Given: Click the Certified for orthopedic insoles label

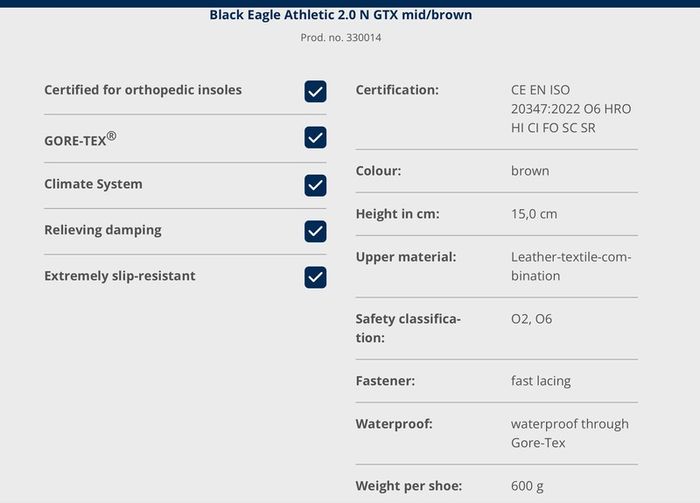Looking at the screenshot, I should (143, 90).
